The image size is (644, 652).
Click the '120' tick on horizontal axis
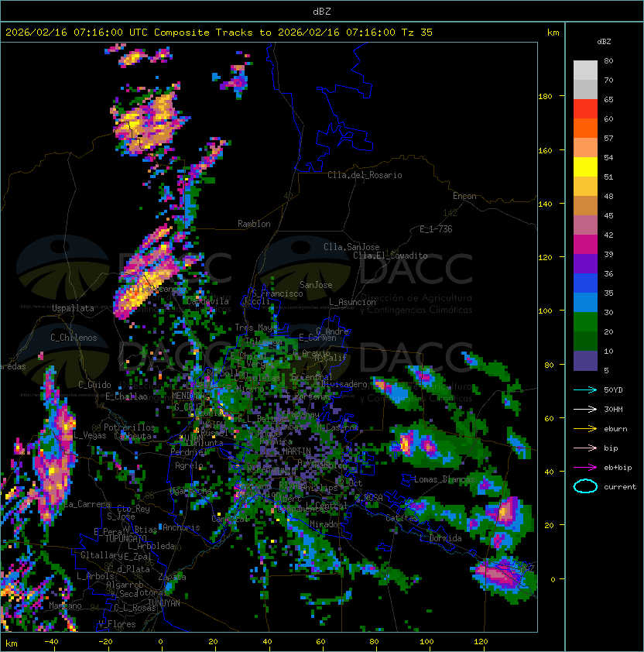click(480, 642)
